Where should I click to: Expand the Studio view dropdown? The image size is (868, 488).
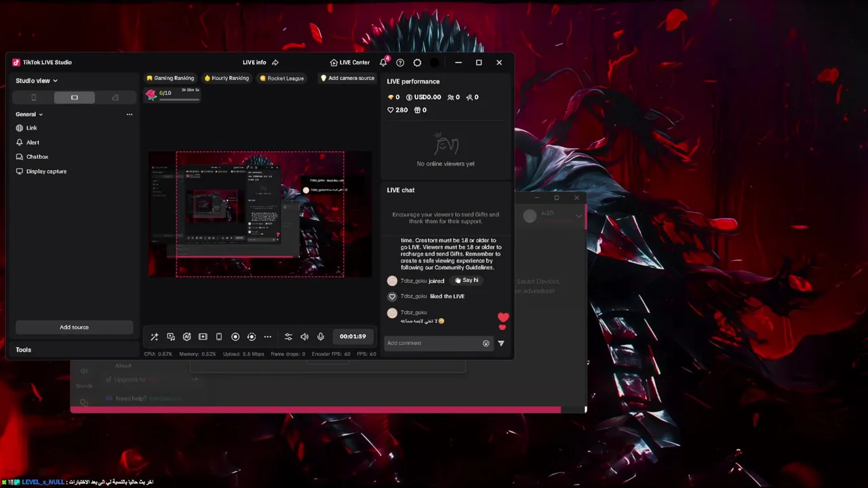pos(37,81)
